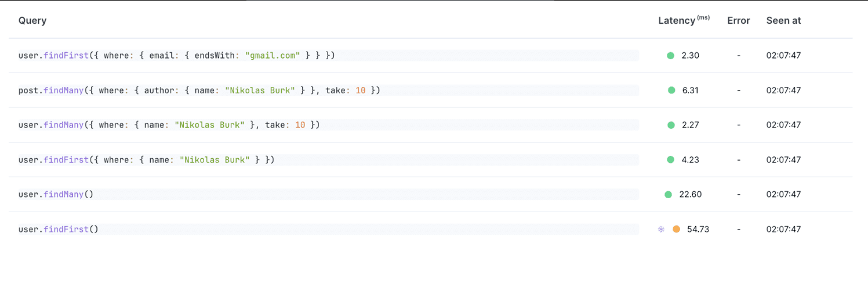Select the user.findMany() query row
Viewport: 868px width, 284px height.
(x=56, y=195)
